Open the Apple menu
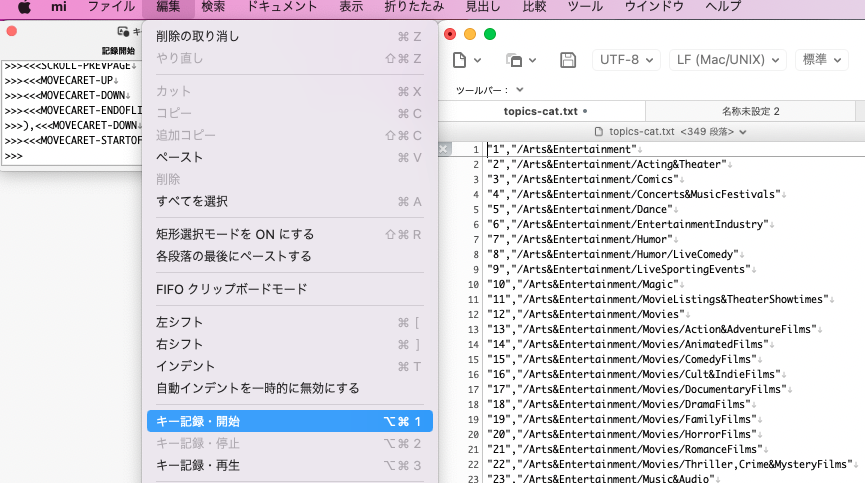865x483 pixels. click(x=24, y=8)
